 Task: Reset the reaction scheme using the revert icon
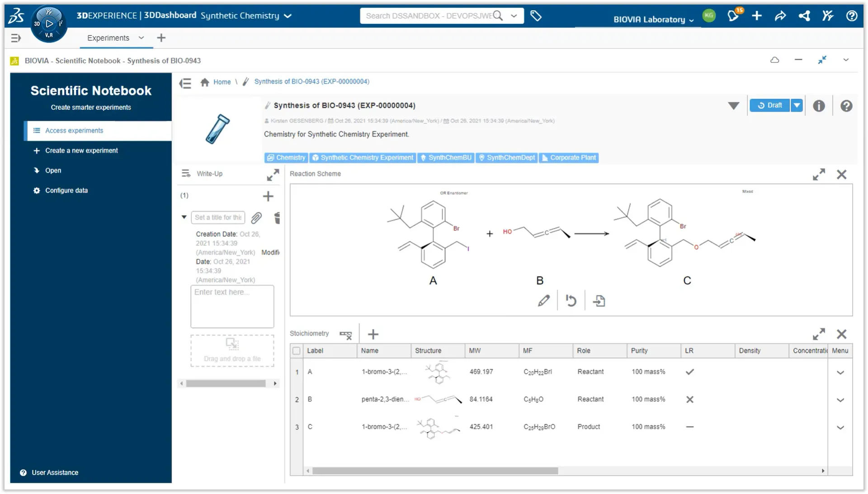coord(571,300)
